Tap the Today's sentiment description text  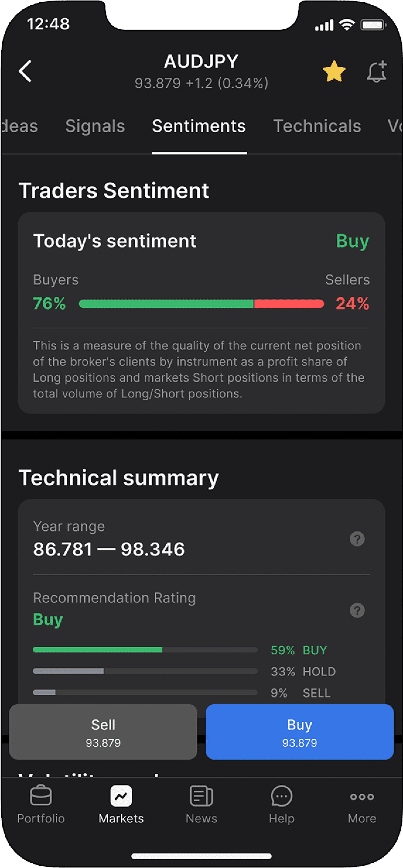199,369
